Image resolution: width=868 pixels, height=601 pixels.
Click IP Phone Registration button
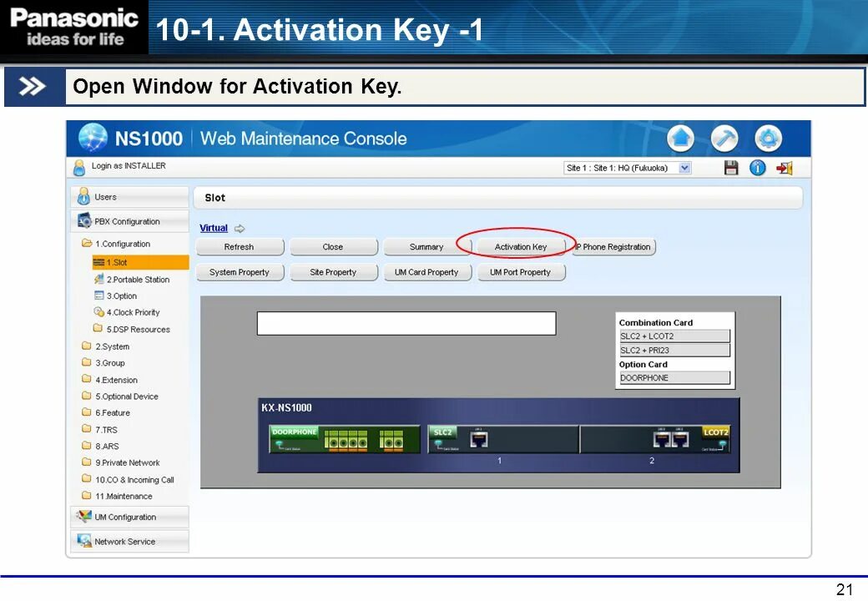[x=614, y=247]
